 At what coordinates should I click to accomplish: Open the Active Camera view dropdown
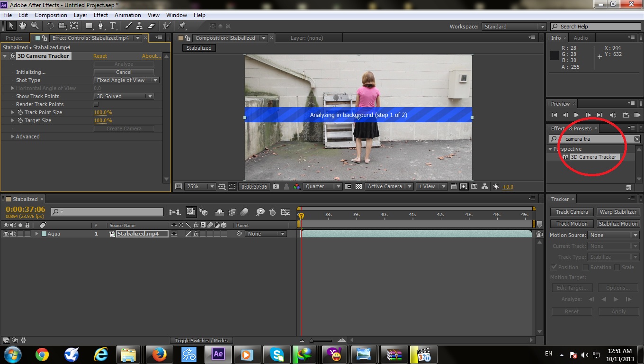(x=389, y=187)
